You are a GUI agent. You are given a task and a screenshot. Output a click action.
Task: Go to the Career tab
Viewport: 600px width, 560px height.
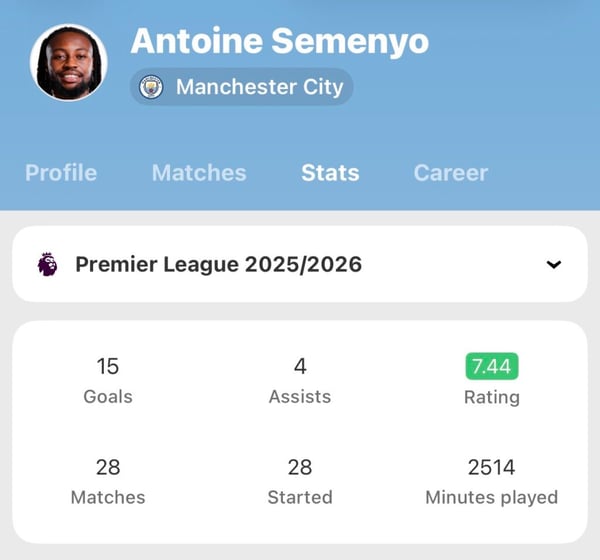pos(451,173)
